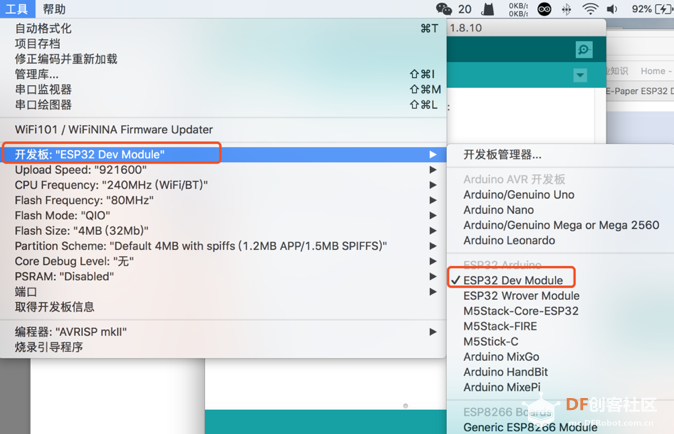Click the network speed indicator in the menu bar
This screenshot has width=674, height=434.
[x=518, y=9]
